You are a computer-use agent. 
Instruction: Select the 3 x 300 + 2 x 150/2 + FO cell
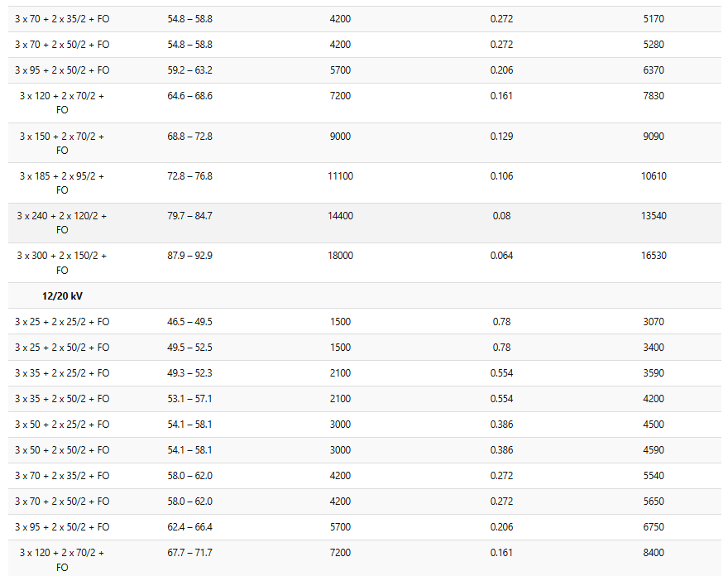[62, 263]
